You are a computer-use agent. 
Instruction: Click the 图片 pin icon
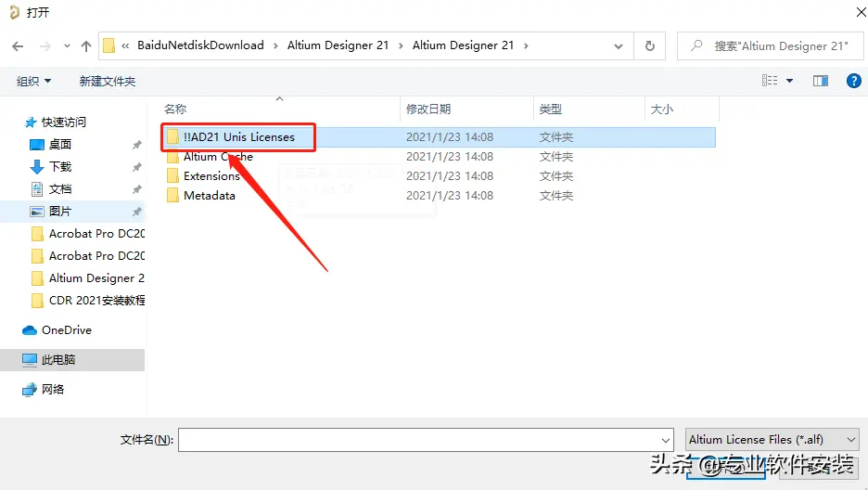[x=136, y=212]
